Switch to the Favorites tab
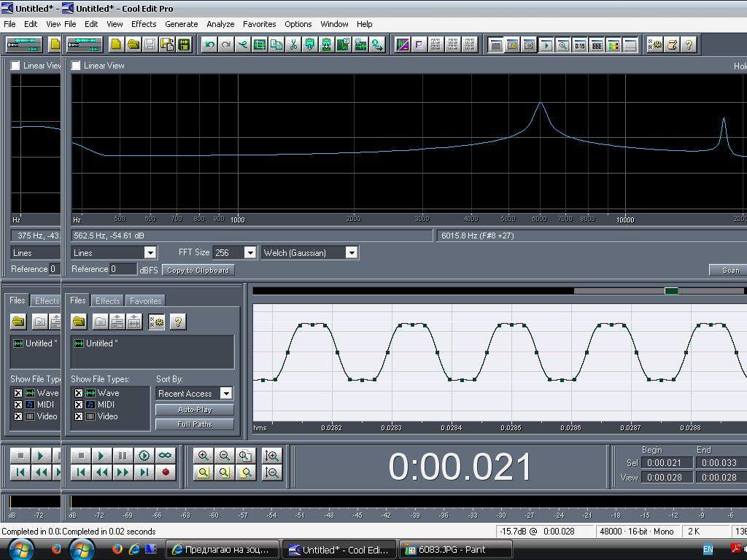The width and height of the screenshot is (747, 560). point(145,300)
